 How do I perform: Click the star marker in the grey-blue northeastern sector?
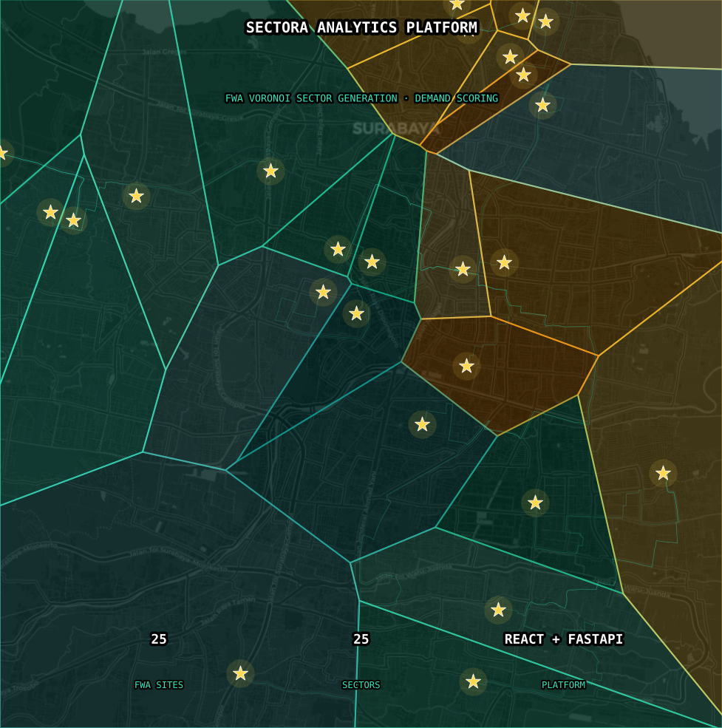[x=542, y=105]
